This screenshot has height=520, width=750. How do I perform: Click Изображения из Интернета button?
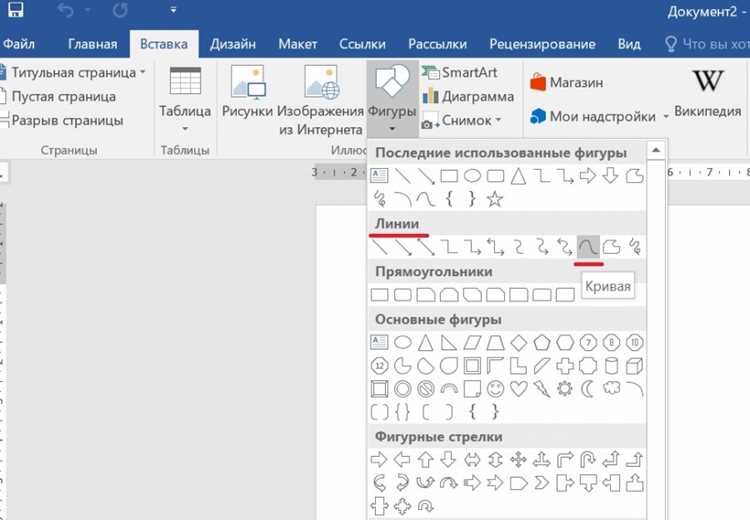tap(320, 100)
